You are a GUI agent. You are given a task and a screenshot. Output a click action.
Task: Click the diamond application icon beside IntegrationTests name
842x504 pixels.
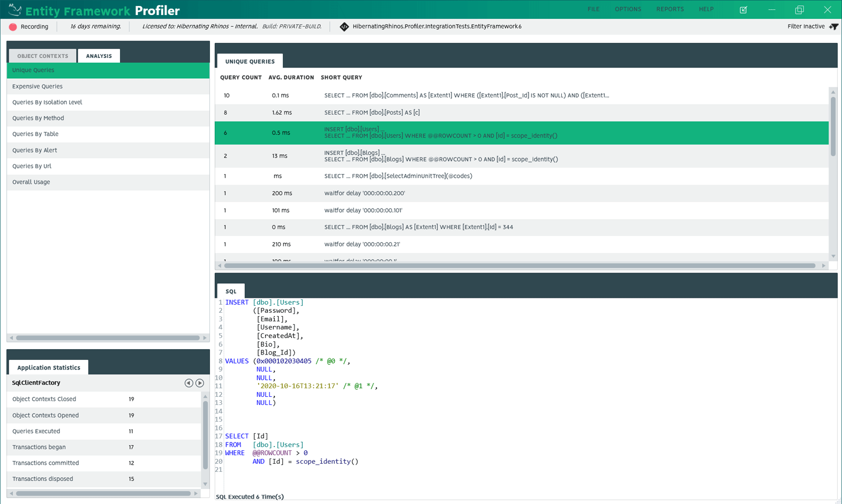(x=344, y=27)
